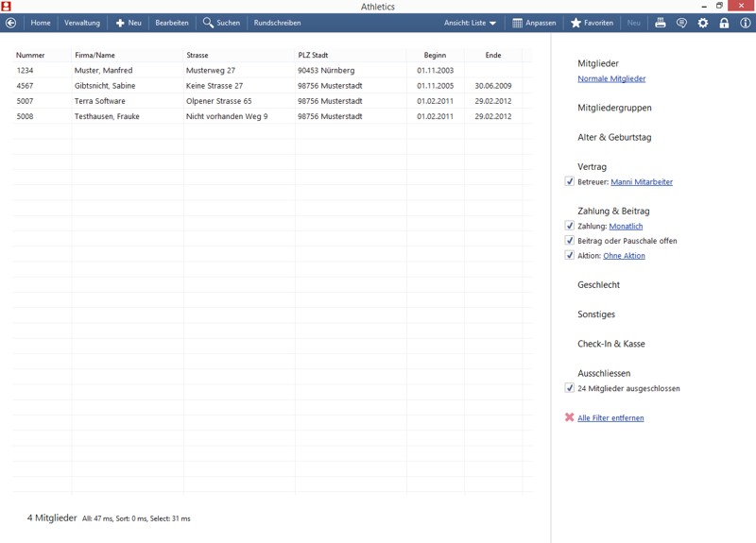The image size is (756, 543).
Task: Click member number 1234
Action: 26,70
